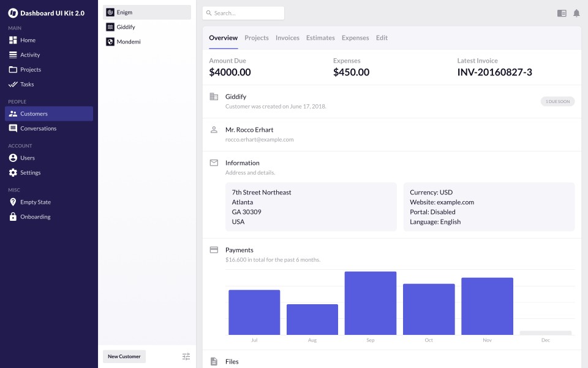Screen dimensions: 588x368
Task: Select the Enigm customer logo icon
Action: [x=110, y=12]
